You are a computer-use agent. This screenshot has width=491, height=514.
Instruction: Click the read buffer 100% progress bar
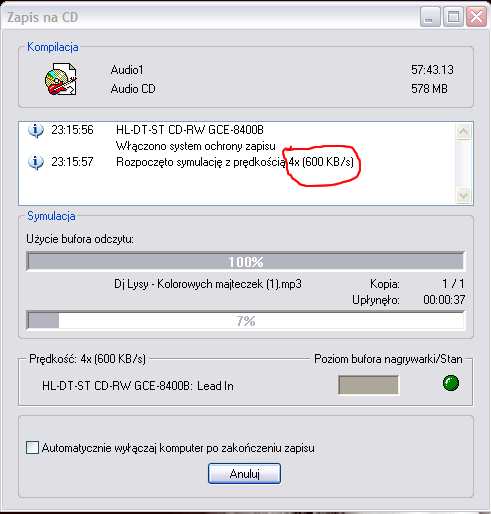pos(245,261)
